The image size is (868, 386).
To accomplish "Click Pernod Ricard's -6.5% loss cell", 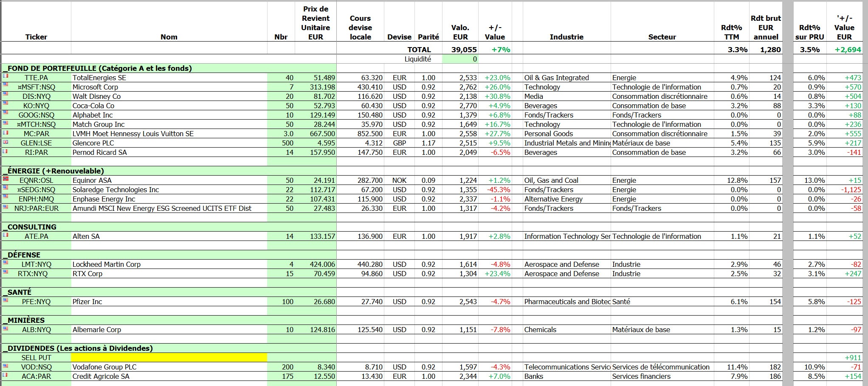I will pos(495,152).
